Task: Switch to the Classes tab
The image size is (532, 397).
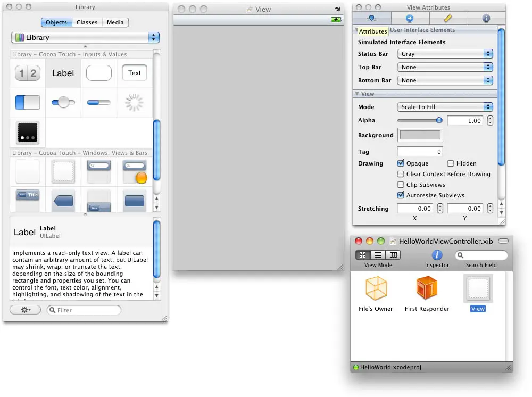Action: (87, 22)
